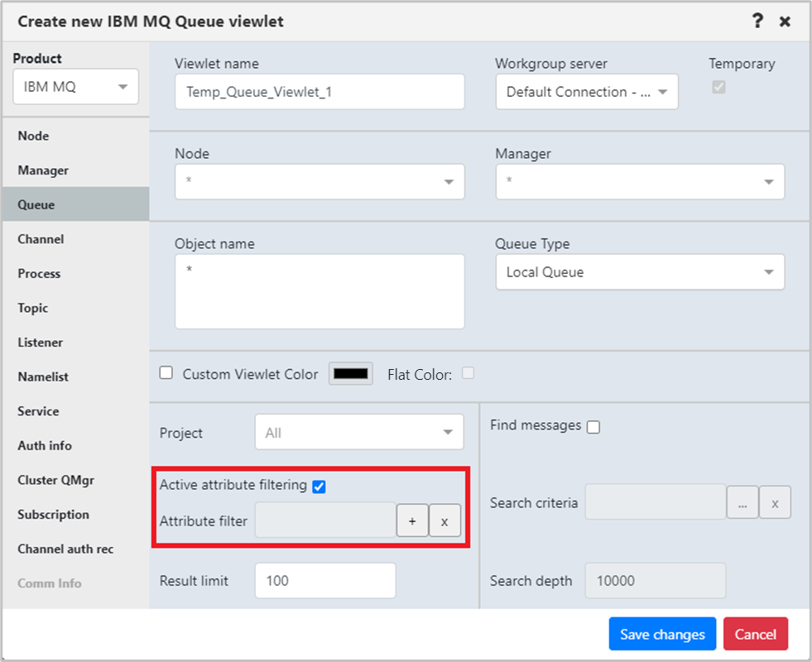The width and height of the screenshot is (812, 662).
Task: Click the Search criteria text field
Action: (656, 501)
